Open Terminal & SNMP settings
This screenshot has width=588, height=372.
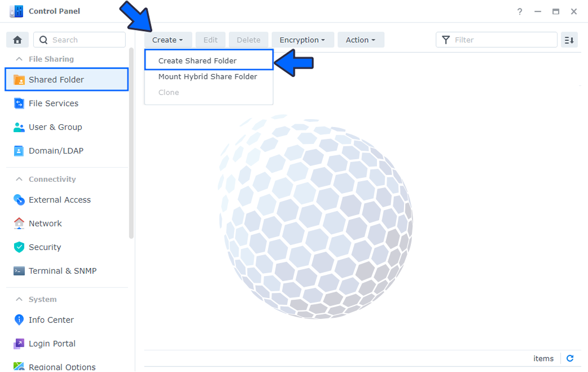click(19, 271)
